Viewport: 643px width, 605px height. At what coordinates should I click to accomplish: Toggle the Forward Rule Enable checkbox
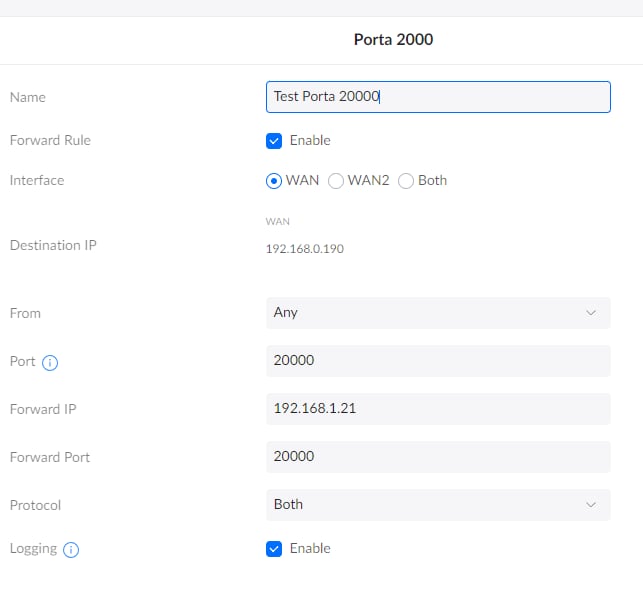tap(274, 141)
